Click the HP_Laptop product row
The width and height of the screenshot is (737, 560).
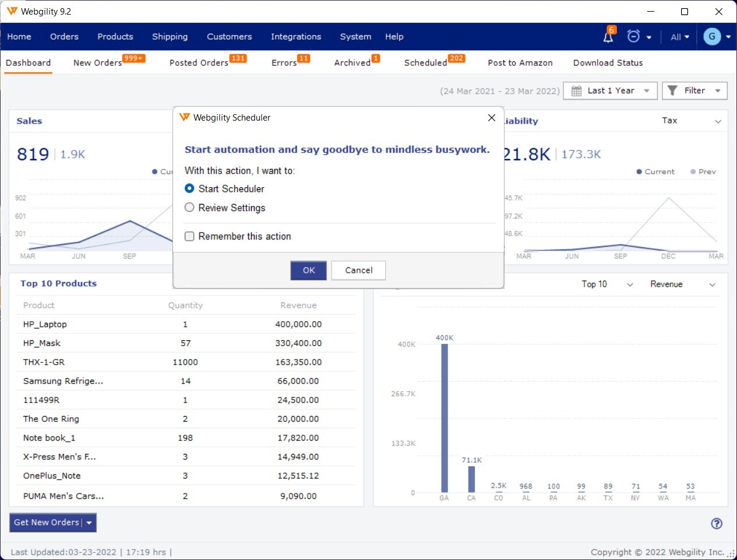(185, 324)
